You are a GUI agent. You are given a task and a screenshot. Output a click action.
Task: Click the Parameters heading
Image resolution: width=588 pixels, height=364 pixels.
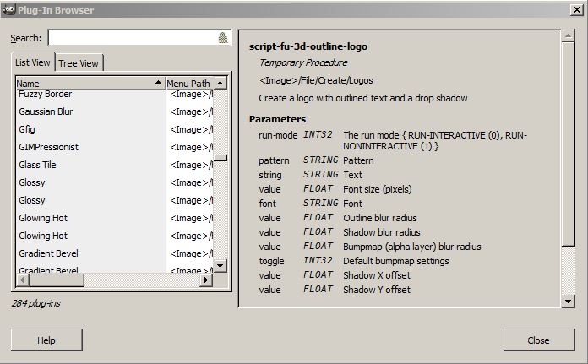pyautogui.click(x=277, y=119)
